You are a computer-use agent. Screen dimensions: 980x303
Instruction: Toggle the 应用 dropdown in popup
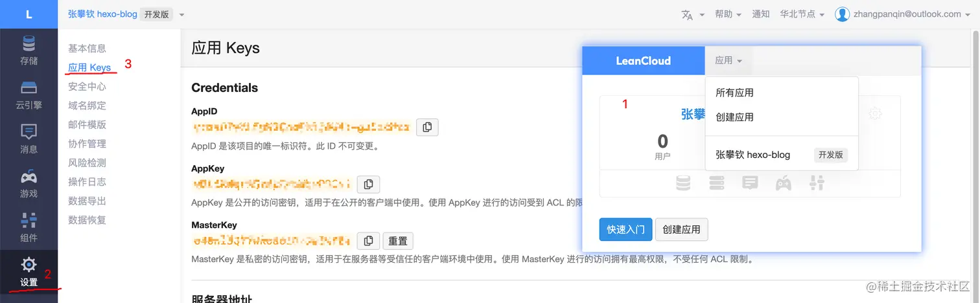pyautogui.click(x=729, y=61)
